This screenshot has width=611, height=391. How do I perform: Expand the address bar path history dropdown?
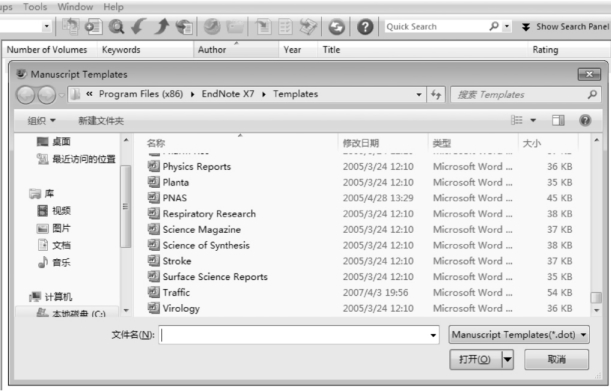point(419,94)
